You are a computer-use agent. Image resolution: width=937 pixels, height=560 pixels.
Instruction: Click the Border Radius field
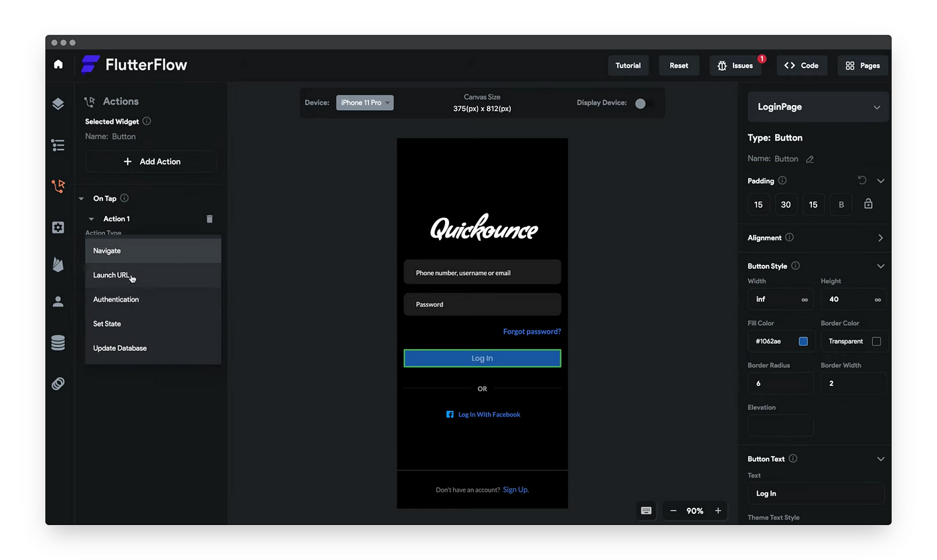click(x=780, y=383)
